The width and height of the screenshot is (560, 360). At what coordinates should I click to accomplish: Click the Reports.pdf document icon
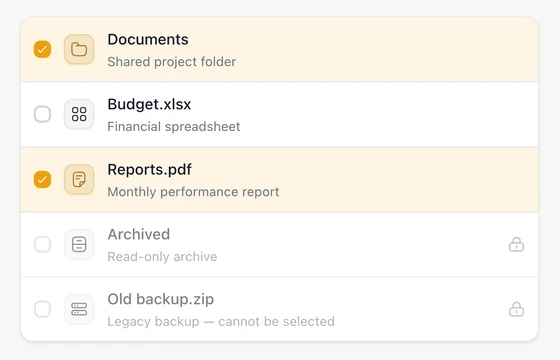point(79,179)
